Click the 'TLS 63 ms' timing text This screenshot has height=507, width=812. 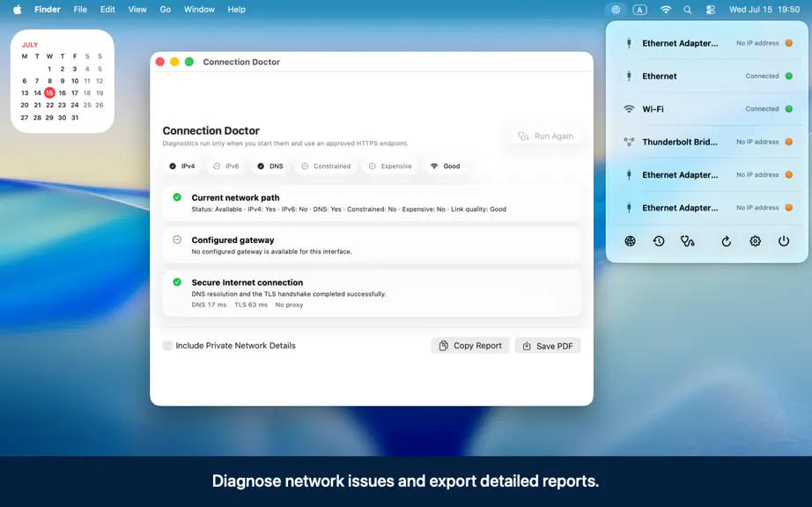[251, 305]
